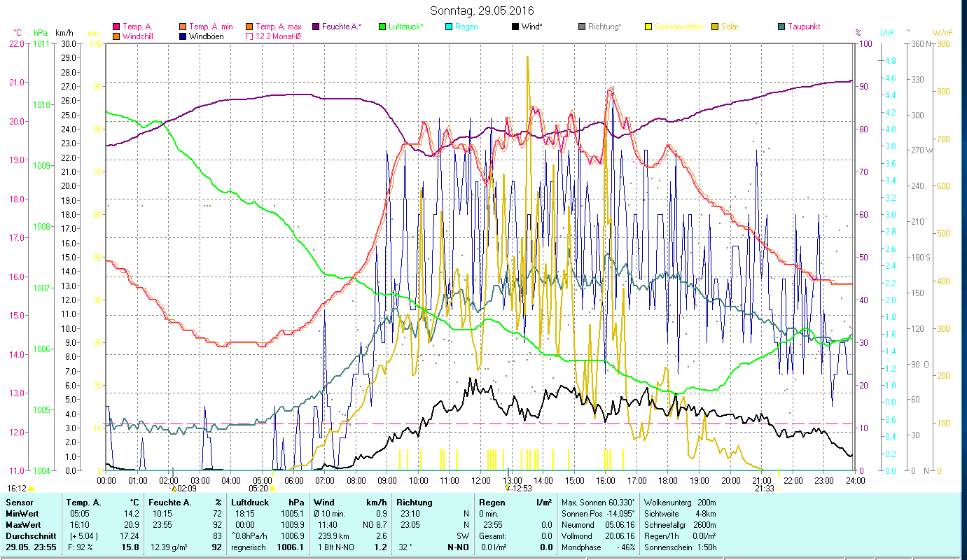
Task: Select the Windböen legend label
Action: point(207,36)
